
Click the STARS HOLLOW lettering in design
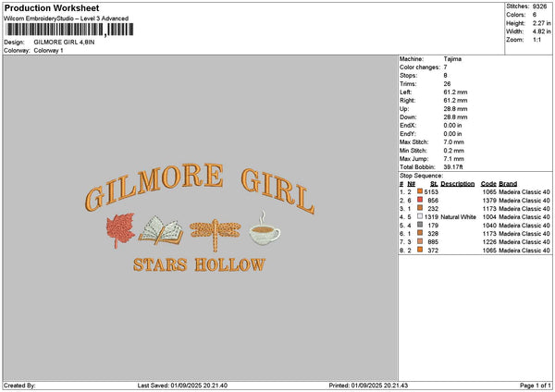199,264
